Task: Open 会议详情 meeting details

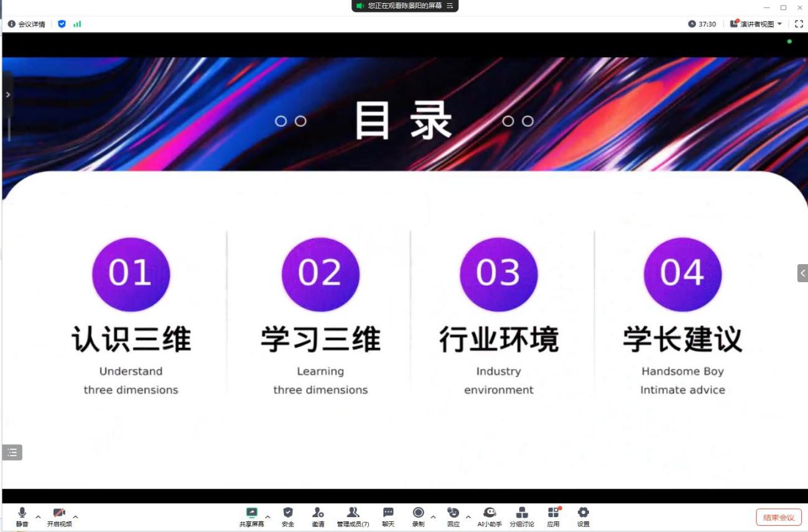Action: click(x=27, y=24)
